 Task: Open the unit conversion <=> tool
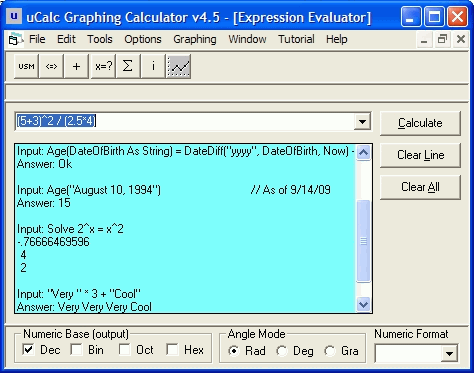(x=51, y=66)
